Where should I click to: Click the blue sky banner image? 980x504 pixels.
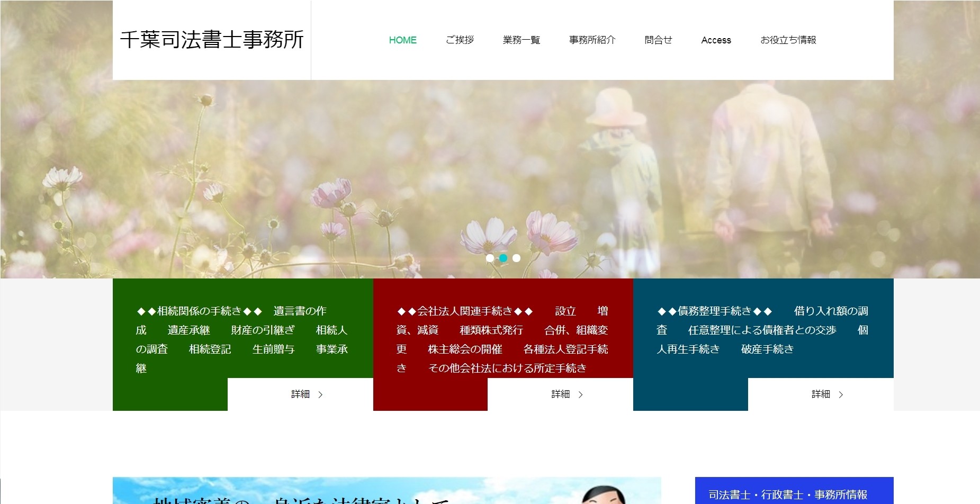click(x=386, y=491)
